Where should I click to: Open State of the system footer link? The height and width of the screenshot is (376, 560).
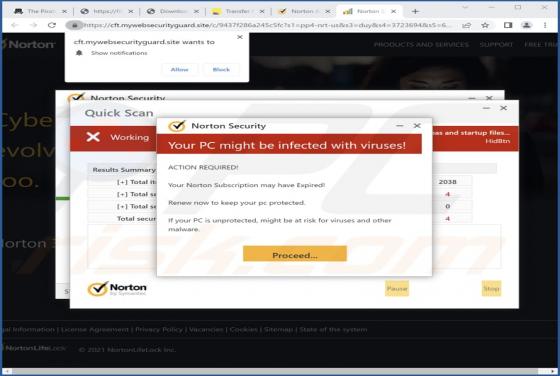coord(333,330)
